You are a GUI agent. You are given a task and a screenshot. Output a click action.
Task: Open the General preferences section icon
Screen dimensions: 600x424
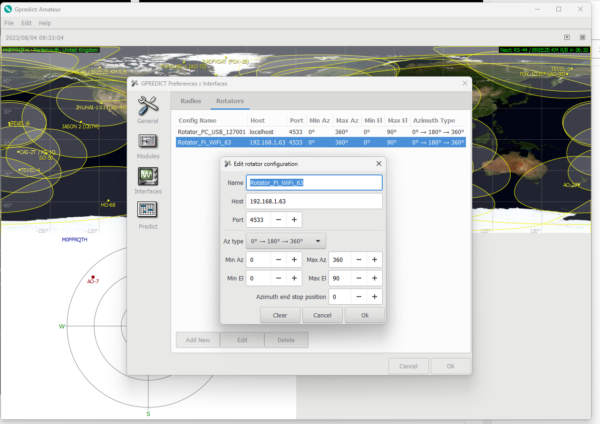click(x=148, y=106)
